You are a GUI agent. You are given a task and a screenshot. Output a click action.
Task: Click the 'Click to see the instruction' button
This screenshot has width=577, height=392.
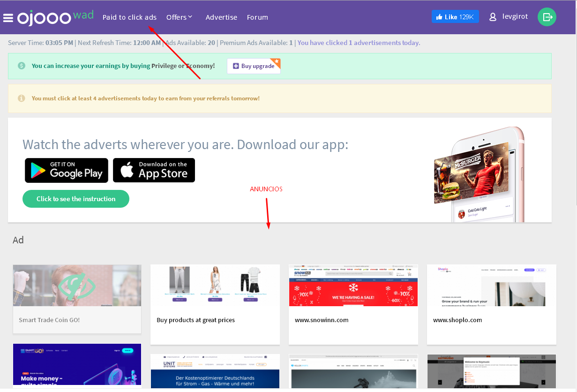point(76,199)
